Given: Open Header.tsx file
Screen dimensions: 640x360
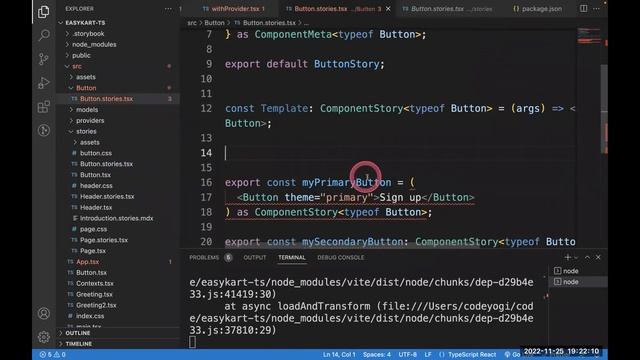Looking at the screenshot, I should (118, 207).
